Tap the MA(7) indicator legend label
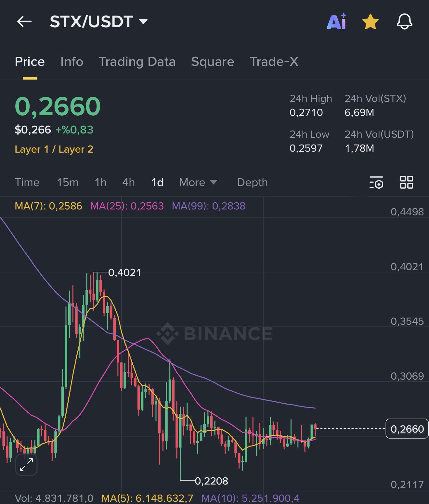This screenshot has width=429, height=504. click(x=48, y=206)
